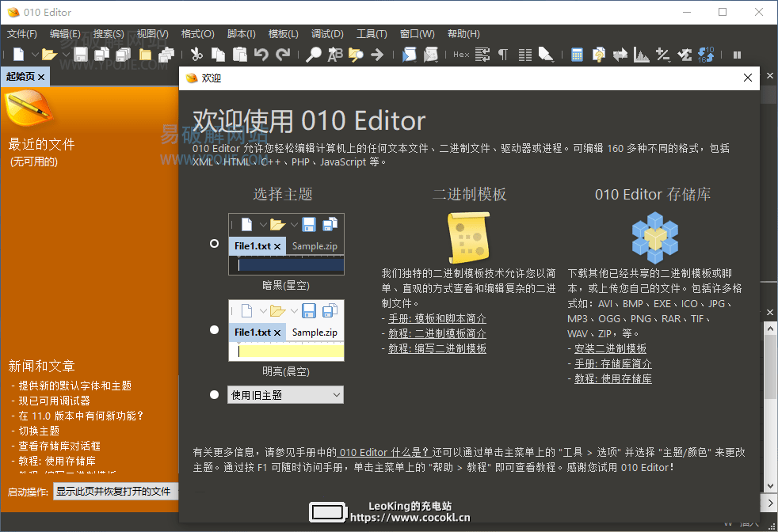778x532 pixels.
Task: Click the Close All files icon
Action: tap(166, 54)
